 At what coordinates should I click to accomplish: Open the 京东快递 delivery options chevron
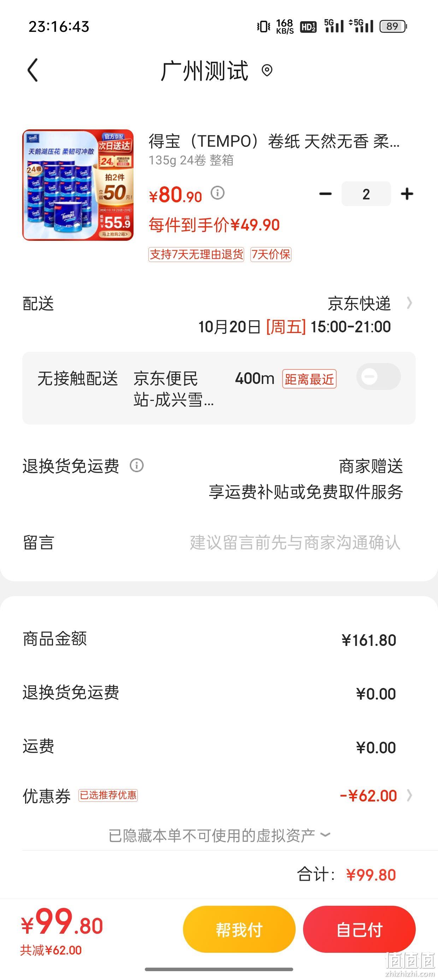click(409, 303)
